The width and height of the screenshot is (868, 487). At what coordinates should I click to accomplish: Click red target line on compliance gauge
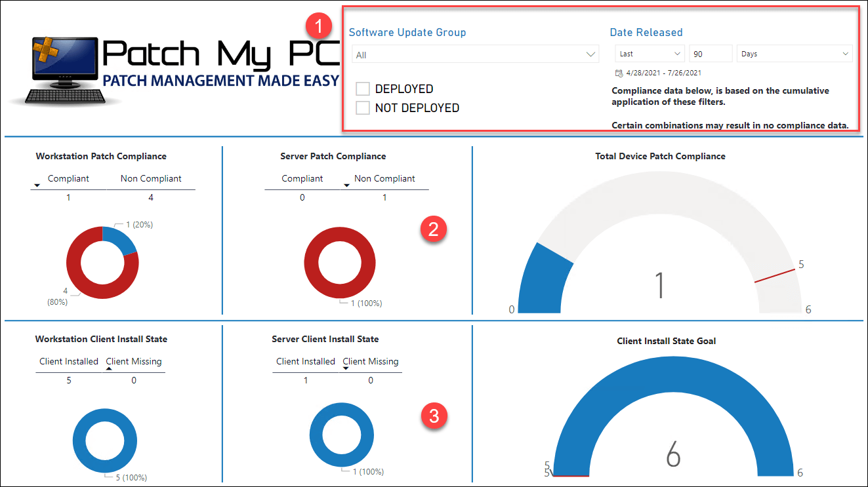[774, 276]
